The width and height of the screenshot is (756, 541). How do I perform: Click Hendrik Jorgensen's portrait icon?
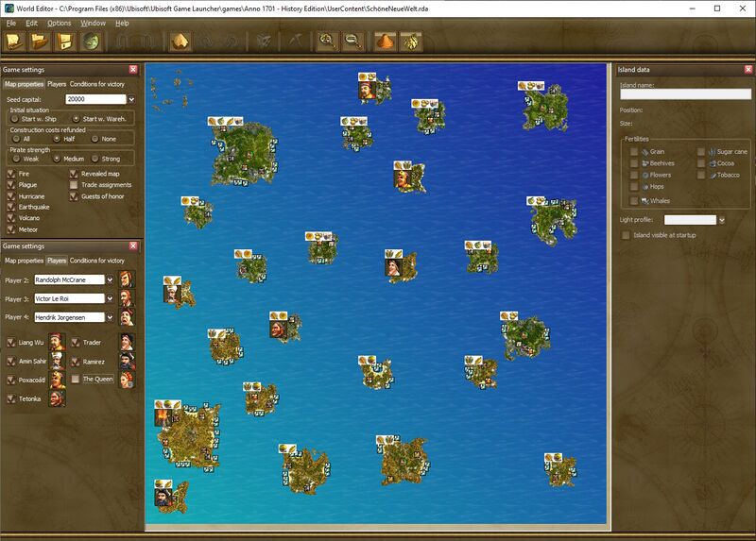(127, 317)
